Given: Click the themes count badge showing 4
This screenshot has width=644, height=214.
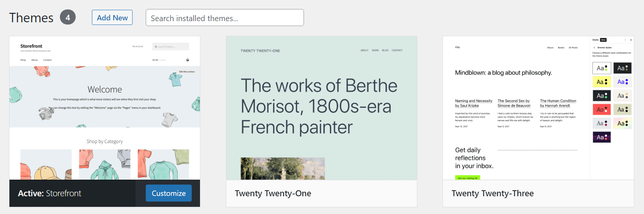Looking at the screenshot, I should tap(68, 17).
